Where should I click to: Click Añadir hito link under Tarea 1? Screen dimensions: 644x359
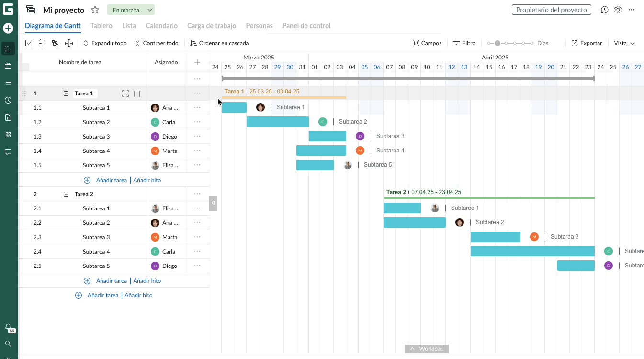[x=147, y=180]
